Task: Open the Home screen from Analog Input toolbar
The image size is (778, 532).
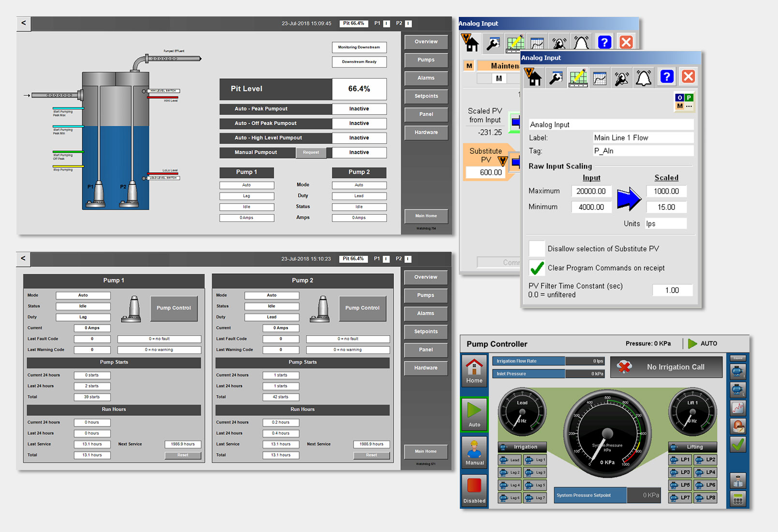Action: coord(534,77)
